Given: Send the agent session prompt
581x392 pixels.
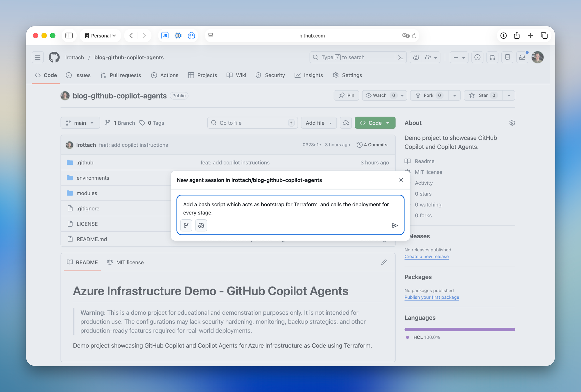Looking at the screenshot, I should click(x=394, y=225).
